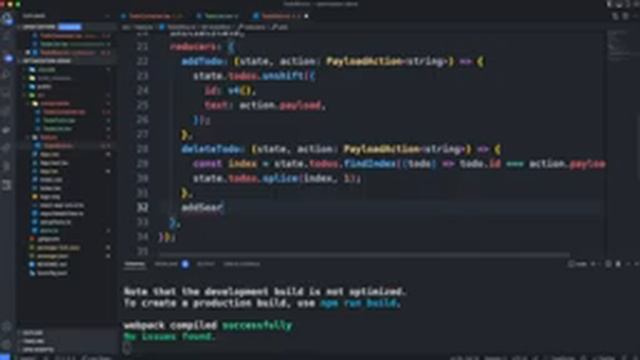Open the Accounts icon in activity bar
The height and width of the screenshot is (360, 640).
(7, 327)
